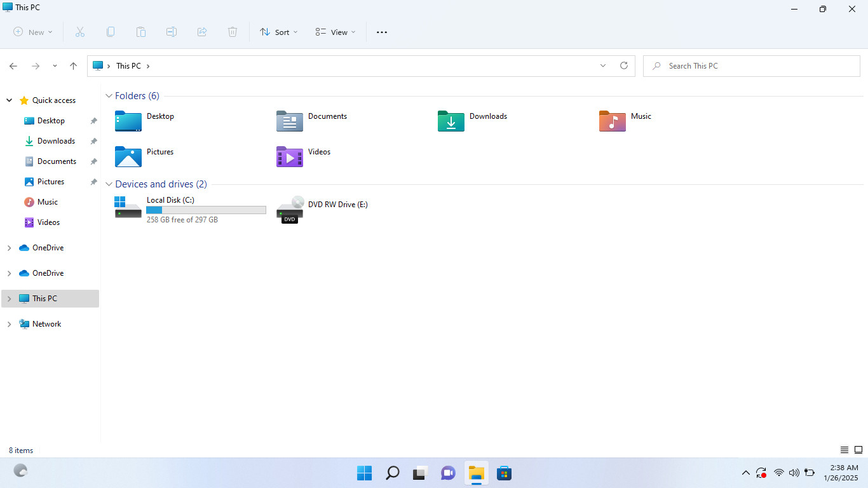Open the See more ellipsis menu

pos(382,32)
